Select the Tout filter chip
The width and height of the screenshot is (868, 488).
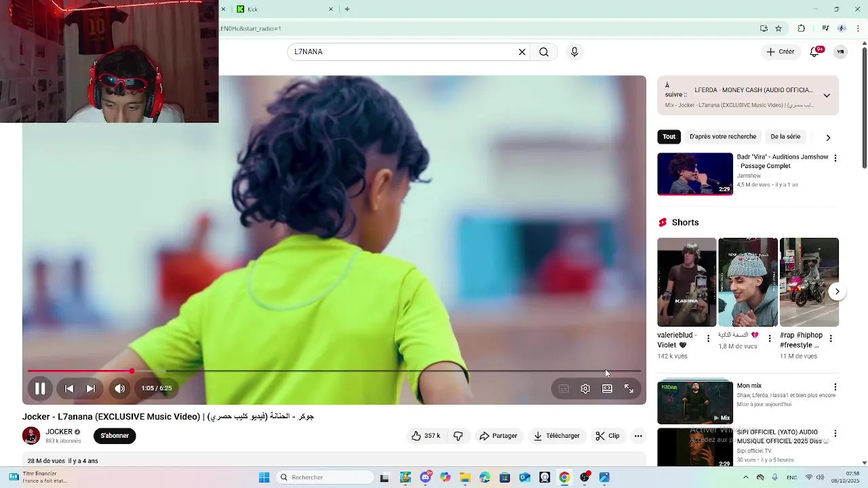(x=669, y=137)
